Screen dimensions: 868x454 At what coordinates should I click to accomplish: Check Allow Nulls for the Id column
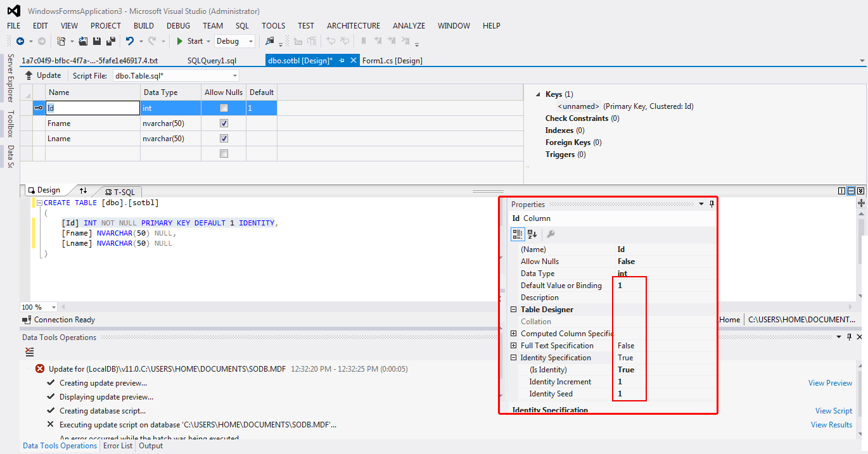pos(223,108)
